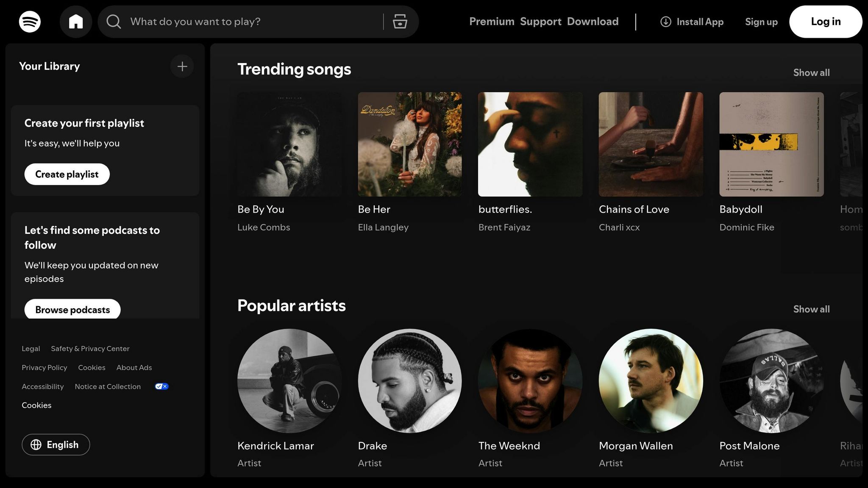868x488 pixels.
Task: Click 'Create your first playlist' text
Action: click(x=84, y=123)
